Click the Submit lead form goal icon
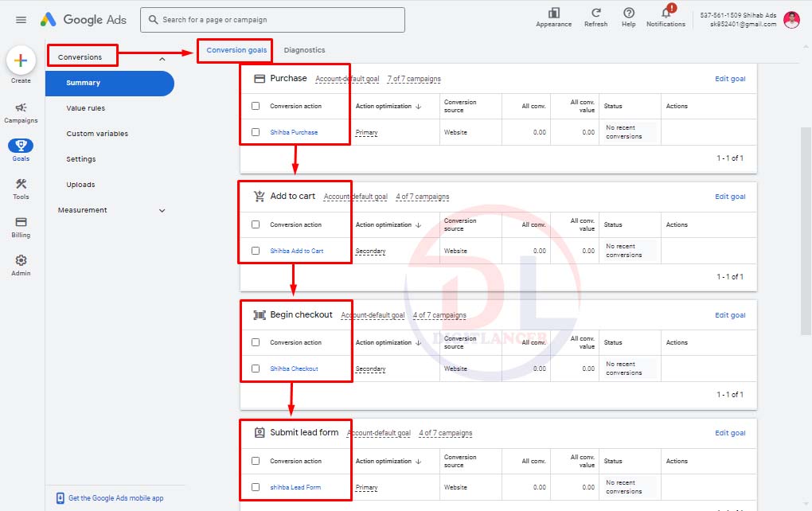 point(260,432)
